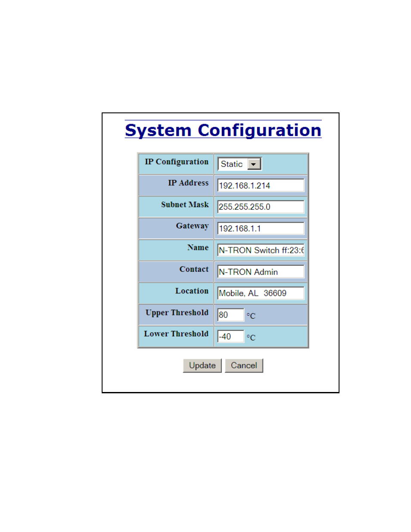Click the Subnet Mask label

click(185, 205)
